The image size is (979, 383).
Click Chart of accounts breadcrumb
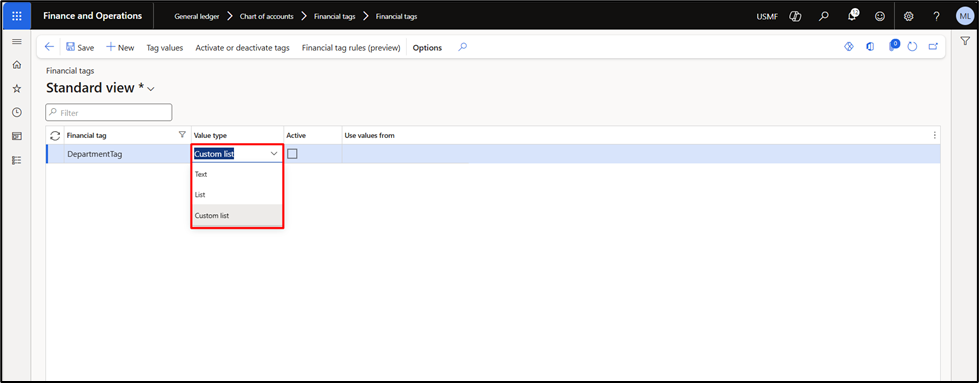[x=267, y=16]
